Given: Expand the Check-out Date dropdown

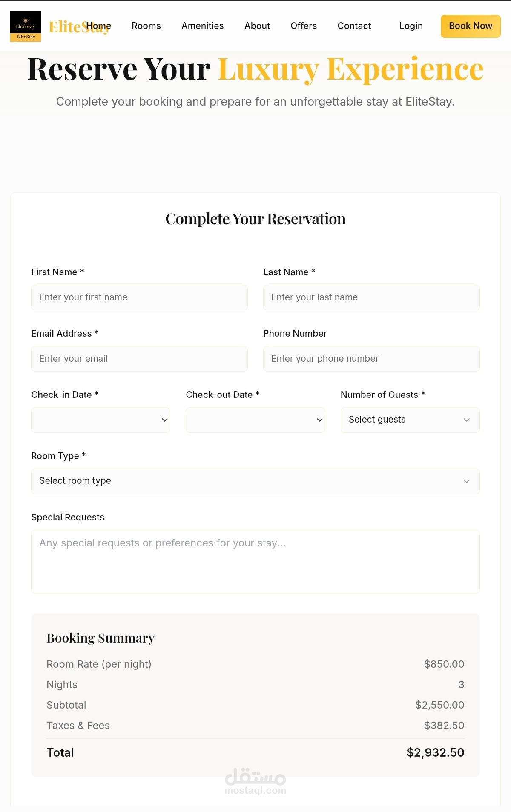Looking at the screenshot, I should point(255,420).
